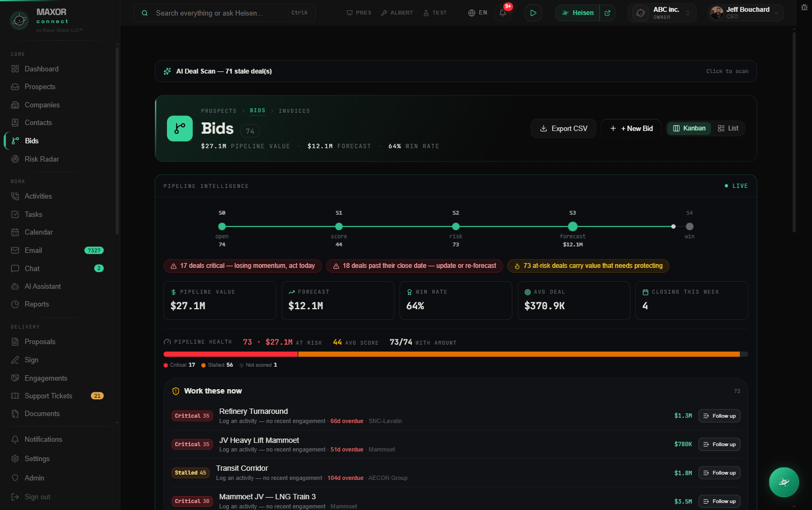The image size is (812, 510).
Task: Toggle the ALBERT mode
Action: pos(397,13)
